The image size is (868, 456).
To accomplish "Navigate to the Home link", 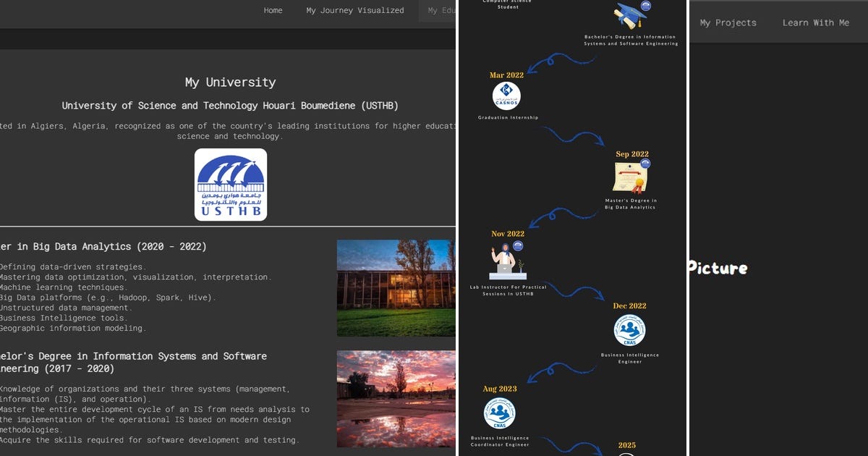I will coord(273,10).
